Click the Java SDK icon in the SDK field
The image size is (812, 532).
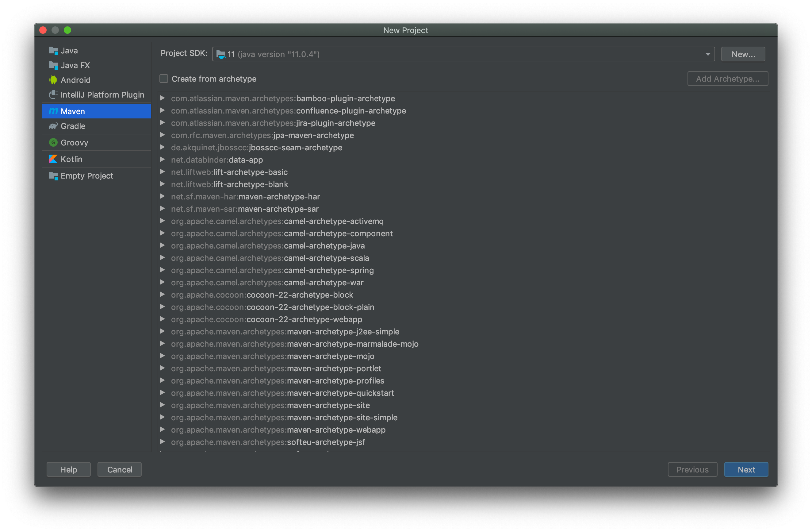[221, 54]
